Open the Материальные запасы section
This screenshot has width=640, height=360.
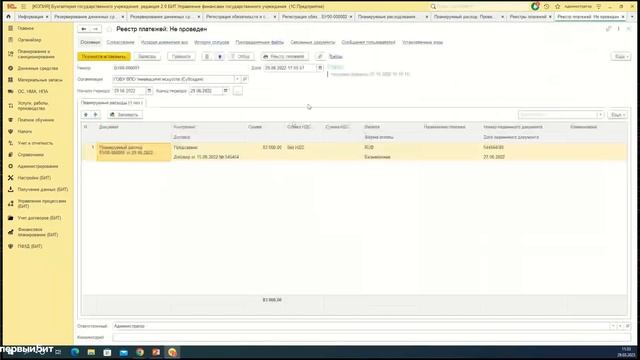click(40, 80)
